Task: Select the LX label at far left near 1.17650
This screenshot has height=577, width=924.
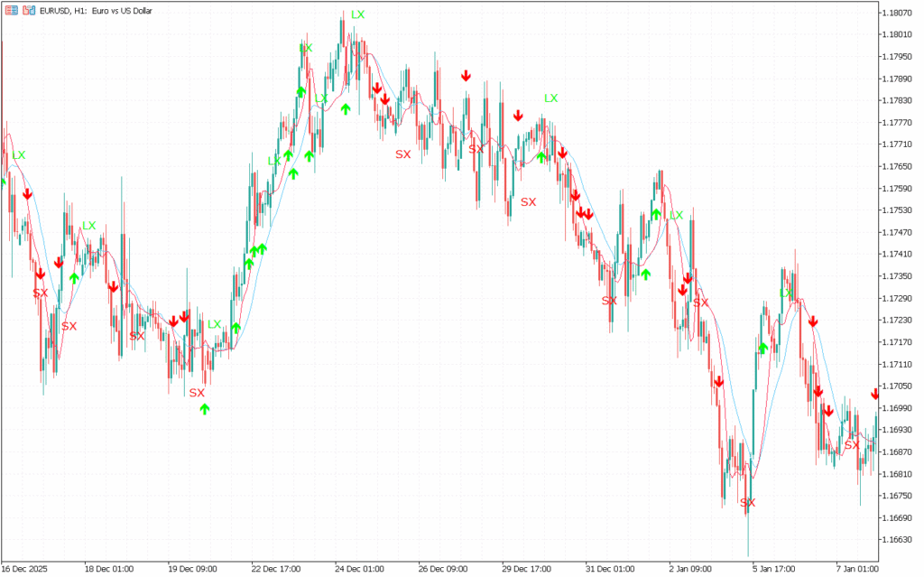Action: 19,155
